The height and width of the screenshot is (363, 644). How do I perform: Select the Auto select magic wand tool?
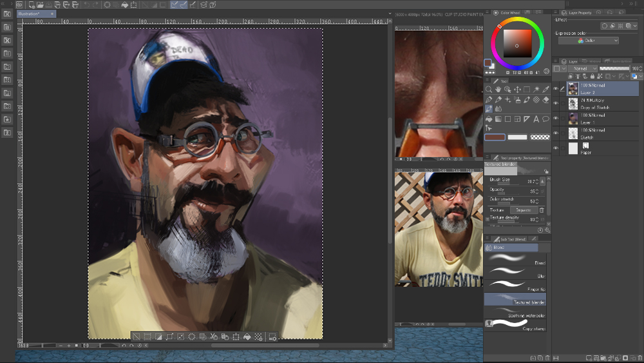(x=536, y=90)
